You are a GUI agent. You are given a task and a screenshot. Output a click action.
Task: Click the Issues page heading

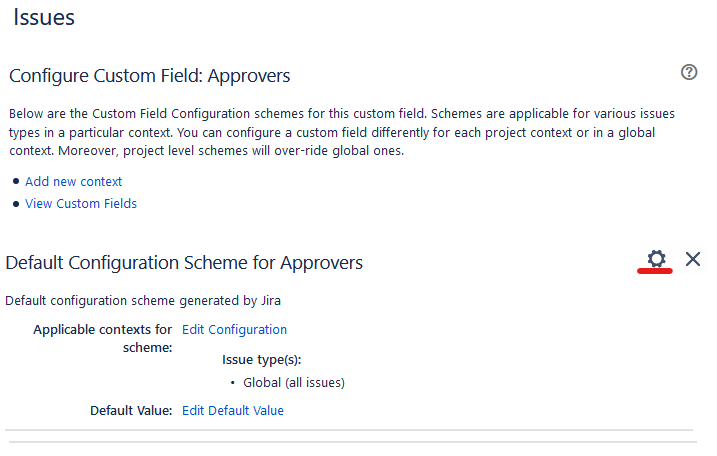tap(44, 17)
